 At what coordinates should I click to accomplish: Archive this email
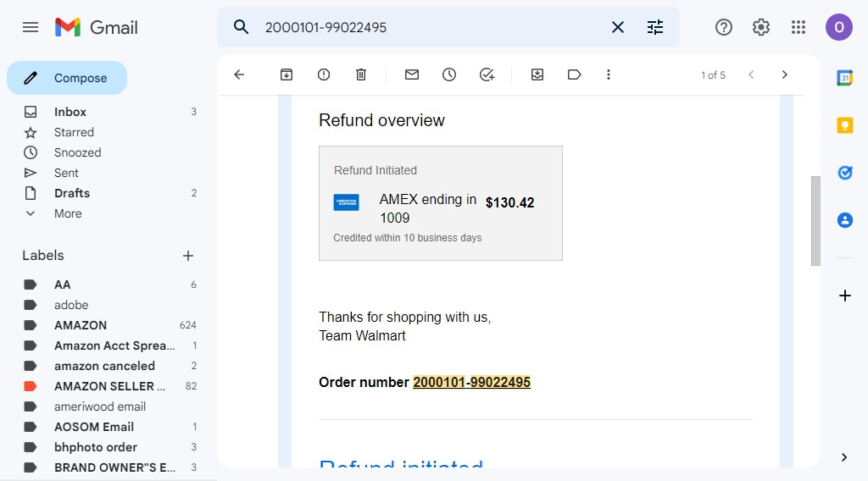(287, 75)
